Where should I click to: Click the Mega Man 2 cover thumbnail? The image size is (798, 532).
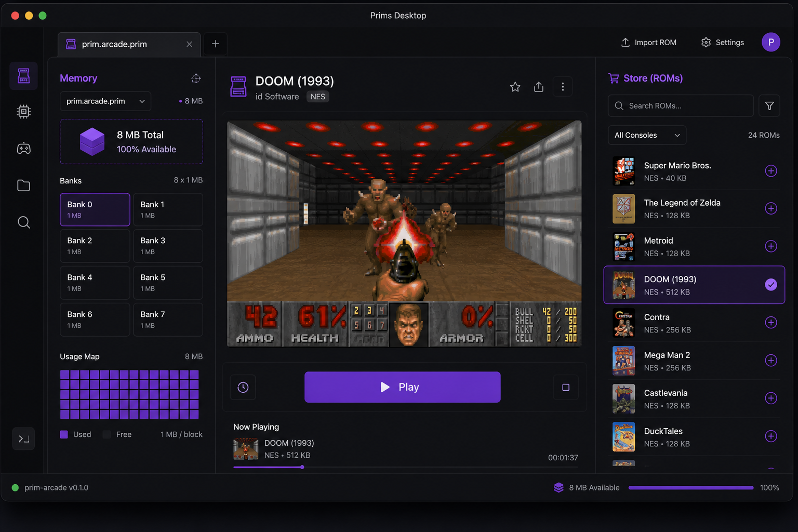coord(623,361)
